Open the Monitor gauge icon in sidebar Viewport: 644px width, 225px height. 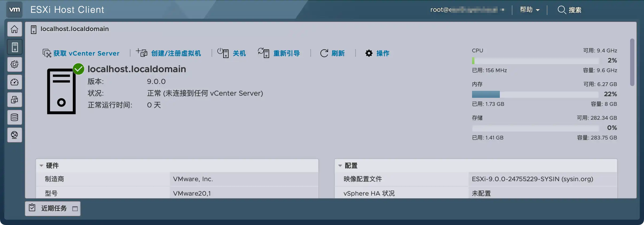coord(15,82)
